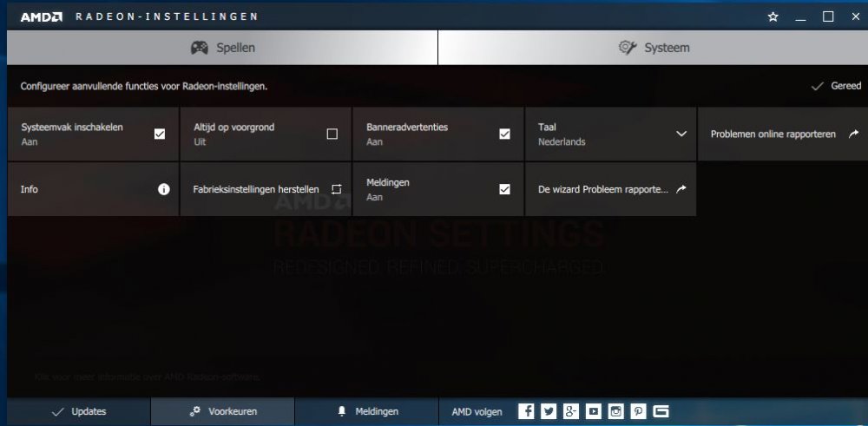Open the Instagram social icon
Screen dimensions: 868x426
[616, 411]
